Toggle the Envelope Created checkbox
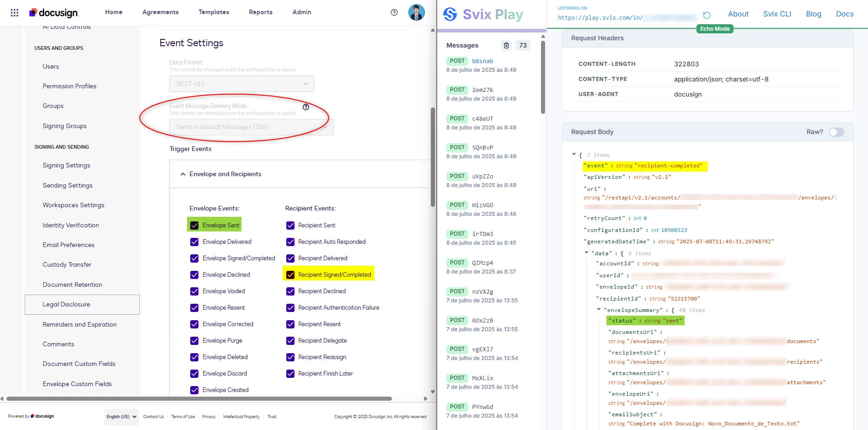This screenshot has width=868, height=430. (x=194, y=390)
